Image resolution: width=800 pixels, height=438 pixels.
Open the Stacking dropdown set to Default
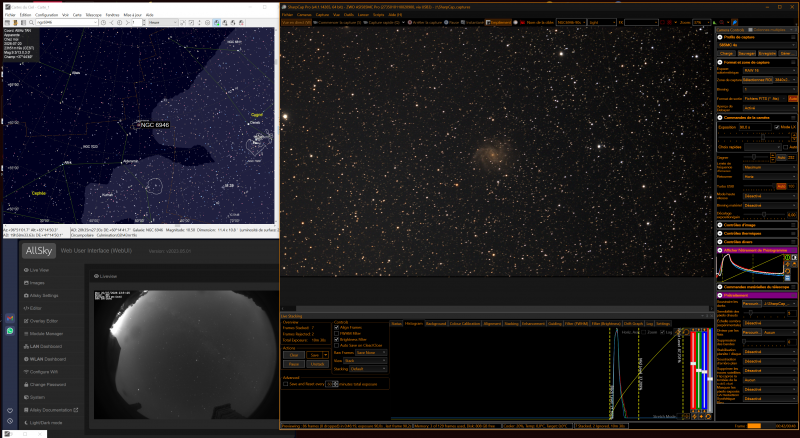pyautogui.click(x=368, y=369)
